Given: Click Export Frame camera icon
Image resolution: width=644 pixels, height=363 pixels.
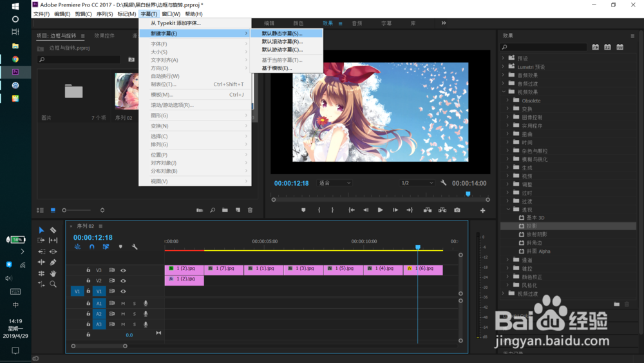Looking at the screenshot, I should pos(457,210).
